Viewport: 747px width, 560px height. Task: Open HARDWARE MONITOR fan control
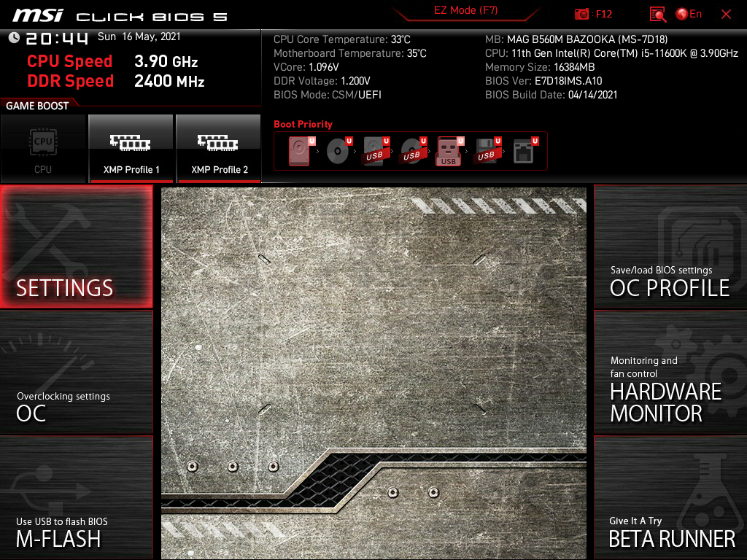click(x=670, y=373)
